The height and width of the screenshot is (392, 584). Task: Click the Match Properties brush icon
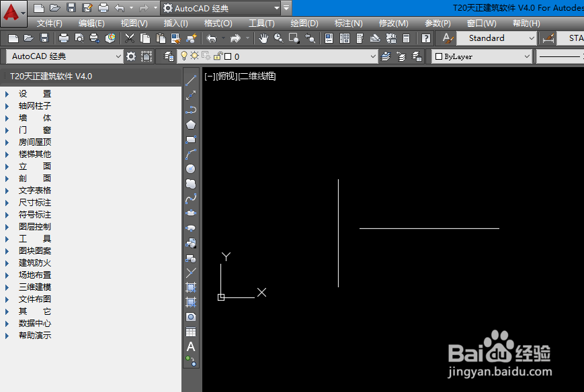click(192, 38)
